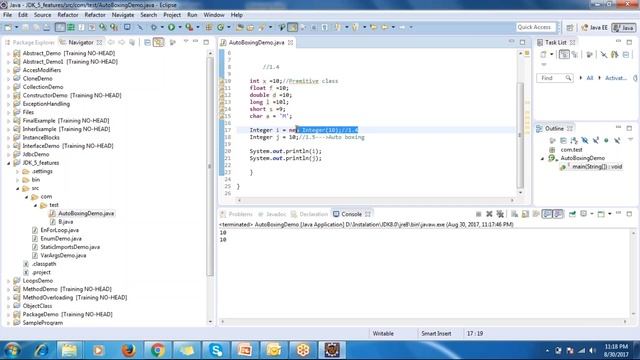Click Navigator back arrow icon

111,42
